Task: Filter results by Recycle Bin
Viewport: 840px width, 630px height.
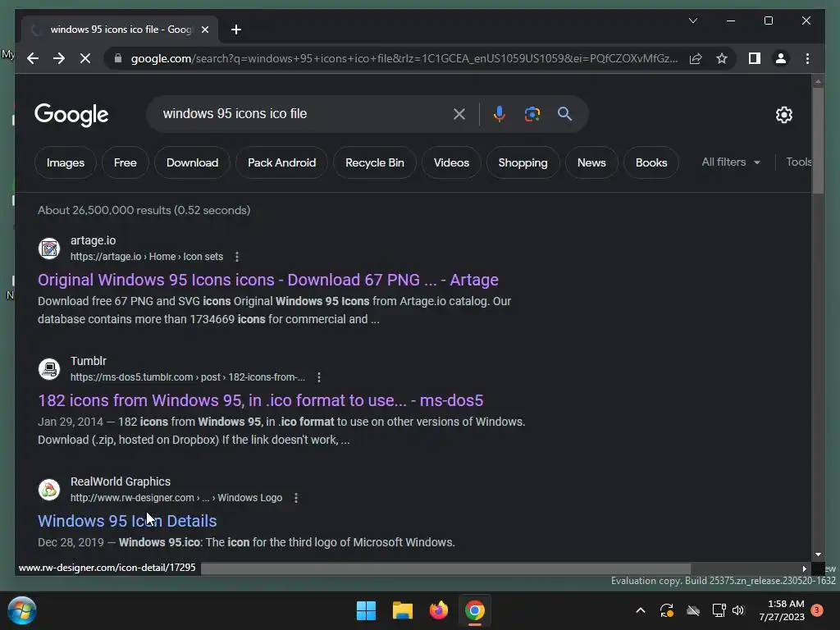Action: tap(375, 163)
